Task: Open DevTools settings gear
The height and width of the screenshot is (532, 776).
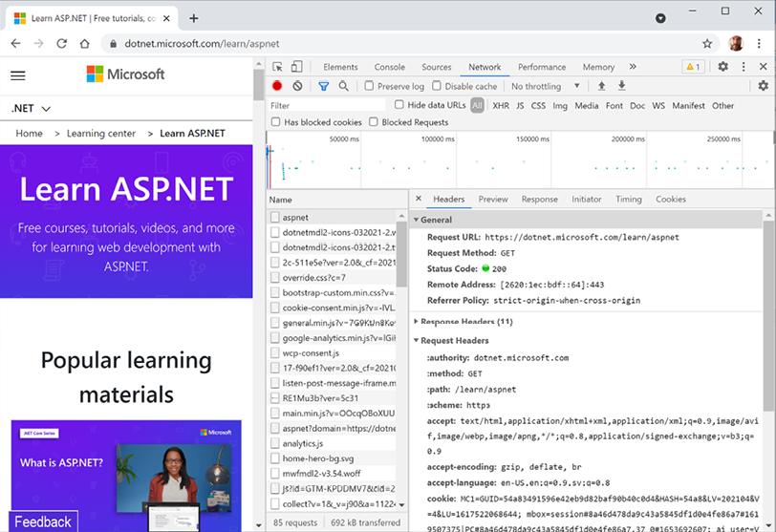Action: click(x=722, y=67)
